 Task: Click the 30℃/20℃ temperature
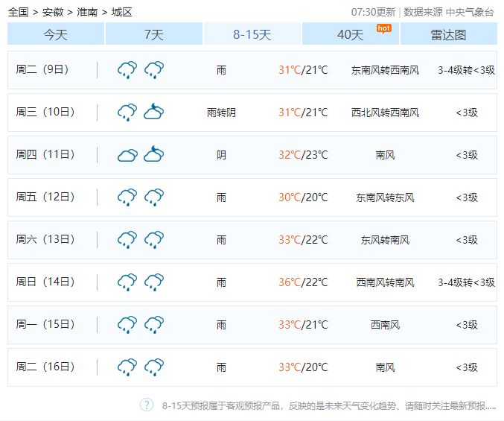(303, 197)
